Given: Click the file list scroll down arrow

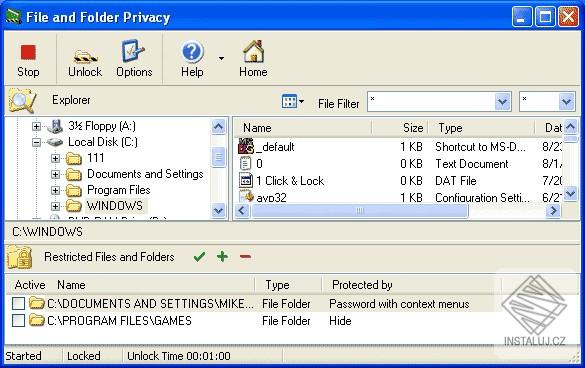Looking at the screenshot, I should tap(570, 193).
